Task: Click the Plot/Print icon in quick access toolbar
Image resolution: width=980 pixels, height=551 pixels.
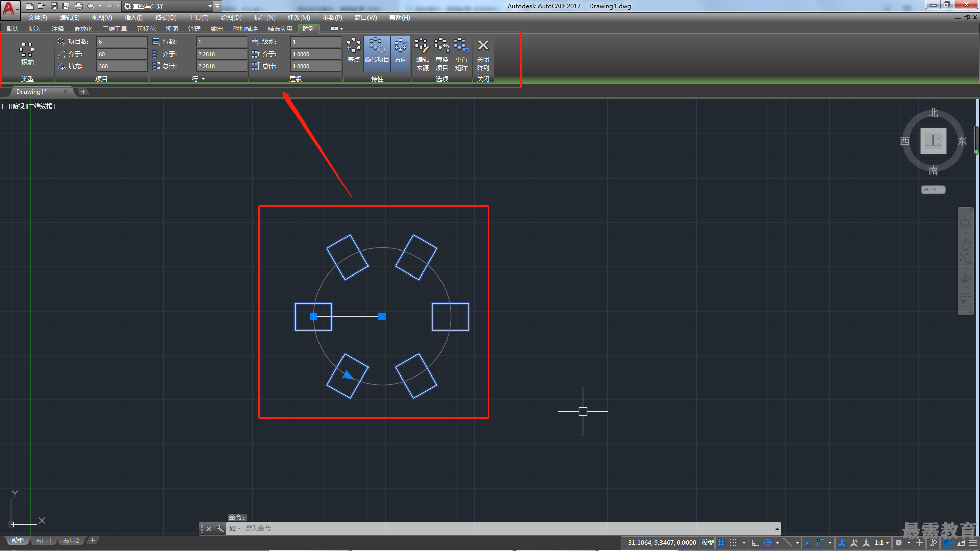Action: 79,6
